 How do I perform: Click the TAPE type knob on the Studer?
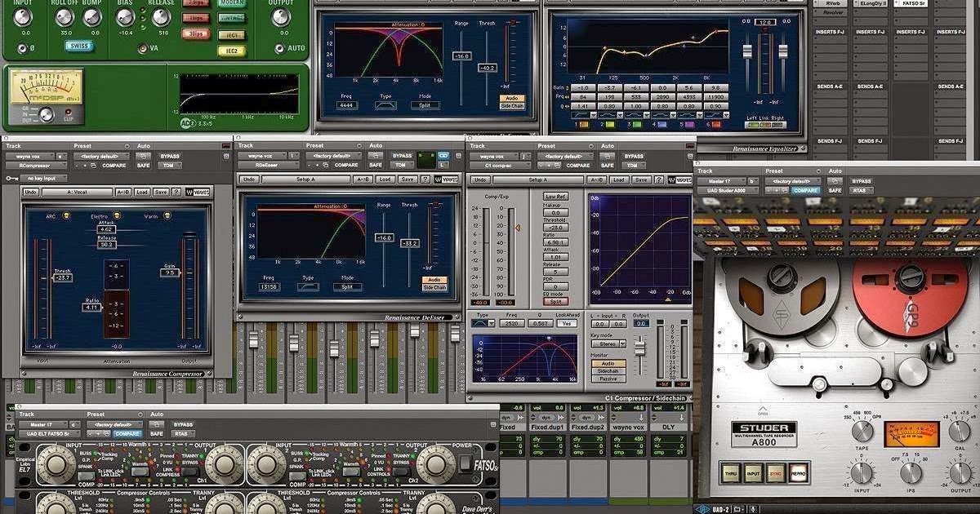tap(862, 431)
